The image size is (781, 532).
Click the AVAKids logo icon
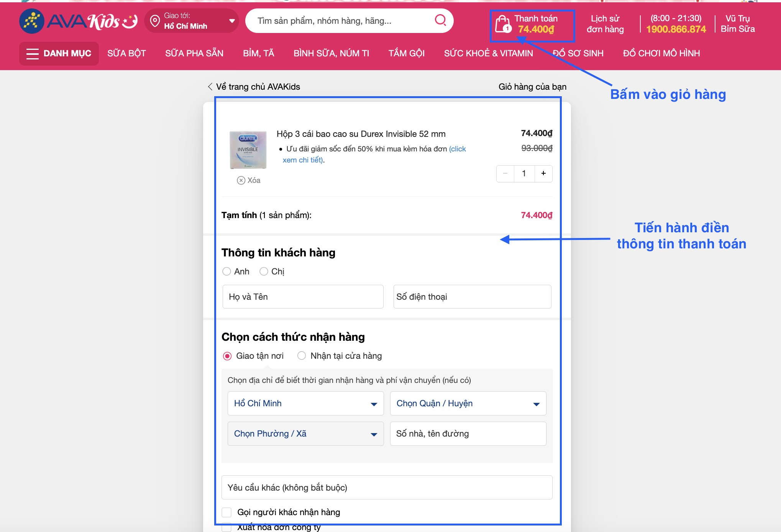(x=31, y=21)
